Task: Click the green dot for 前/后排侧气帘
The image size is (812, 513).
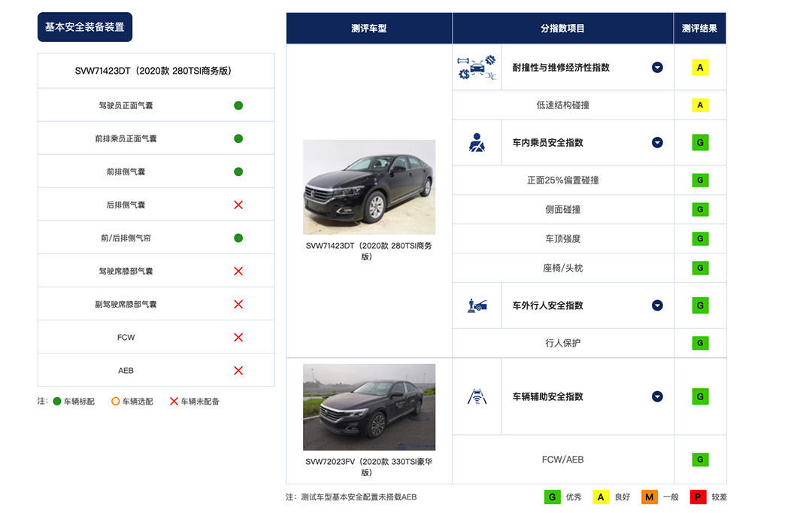Action: pyautogui.click(x=238, y=238)
